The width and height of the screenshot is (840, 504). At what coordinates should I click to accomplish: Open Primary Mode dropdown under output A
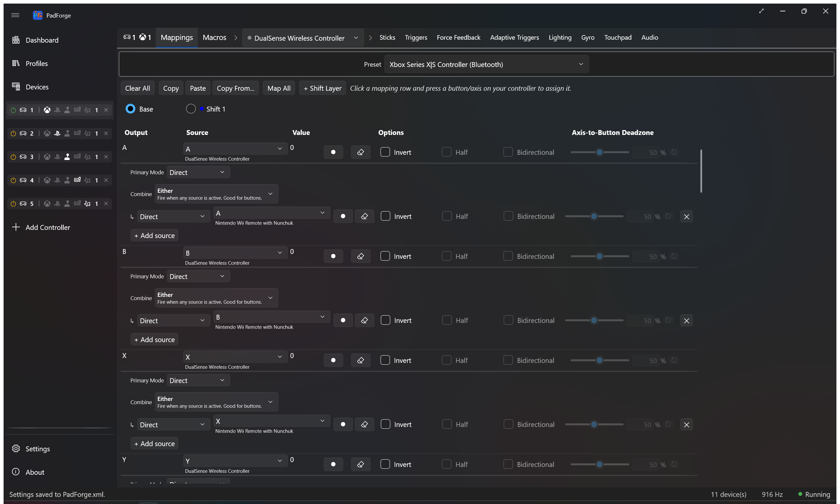198,172
